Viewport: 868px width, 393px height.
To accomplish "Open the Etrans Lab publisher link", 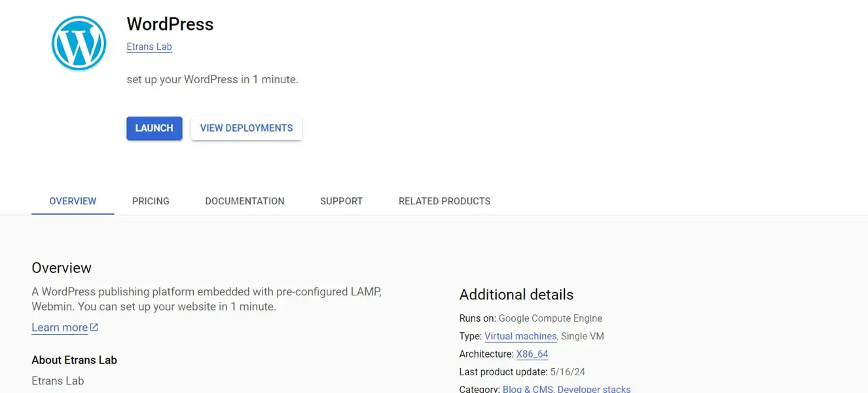I will tap(149, 47).
